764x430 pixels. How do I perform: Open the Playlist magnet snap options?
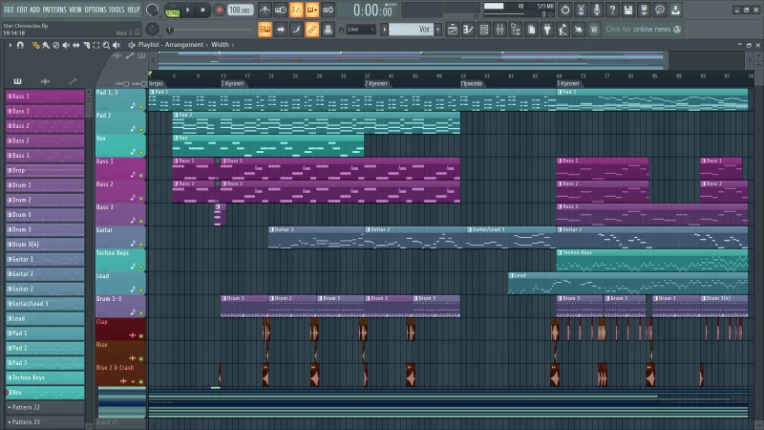point(20,45)
